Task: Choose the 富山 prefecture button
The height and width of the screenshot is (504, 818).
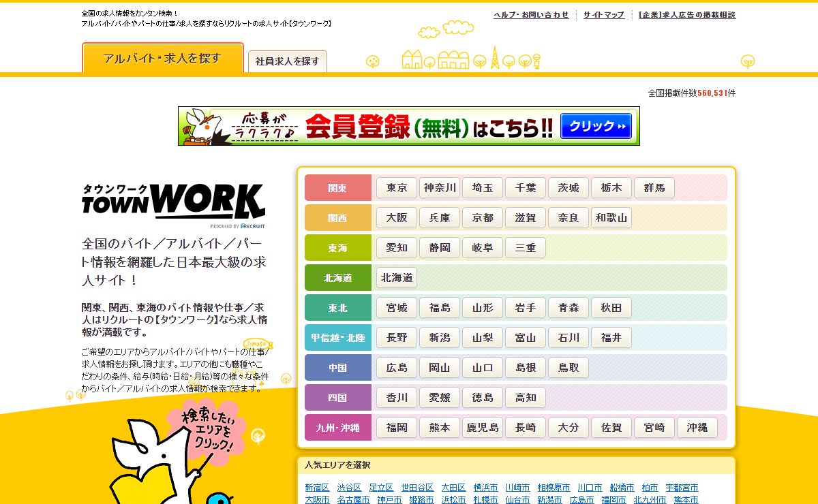Action: pyautogui.click(x=526, y=338)
